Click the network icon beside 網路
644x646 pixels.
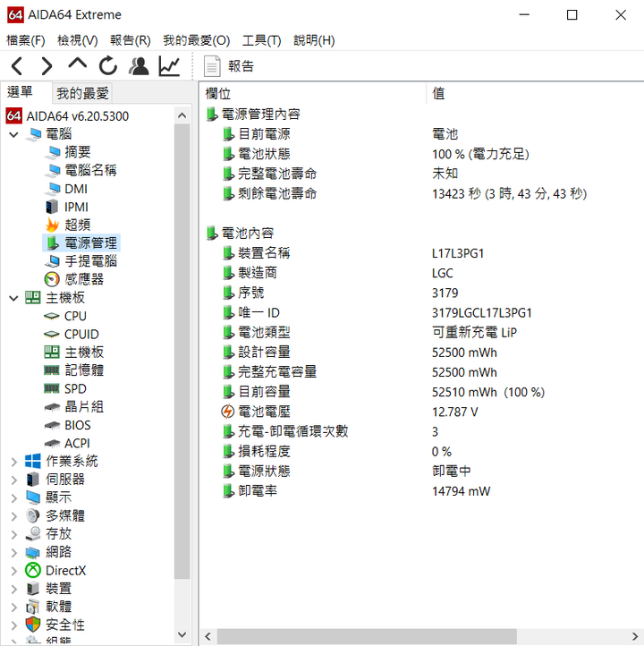point(33,552)
